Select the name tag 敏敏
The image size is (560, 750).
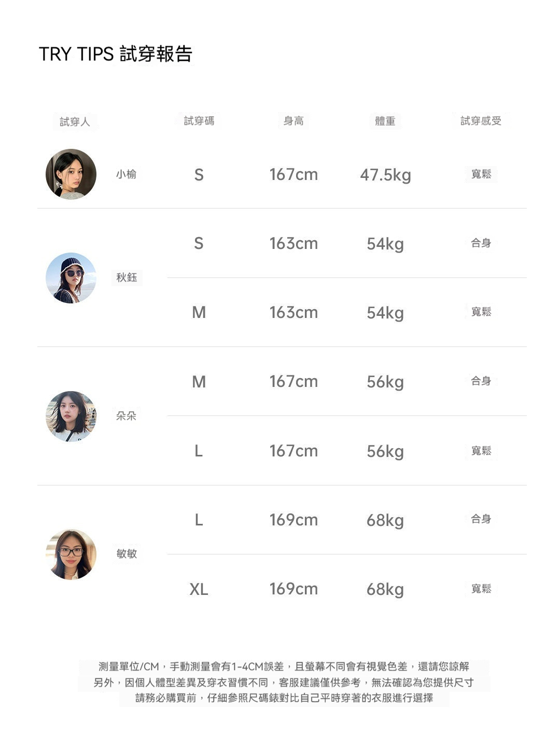point(127,553)
